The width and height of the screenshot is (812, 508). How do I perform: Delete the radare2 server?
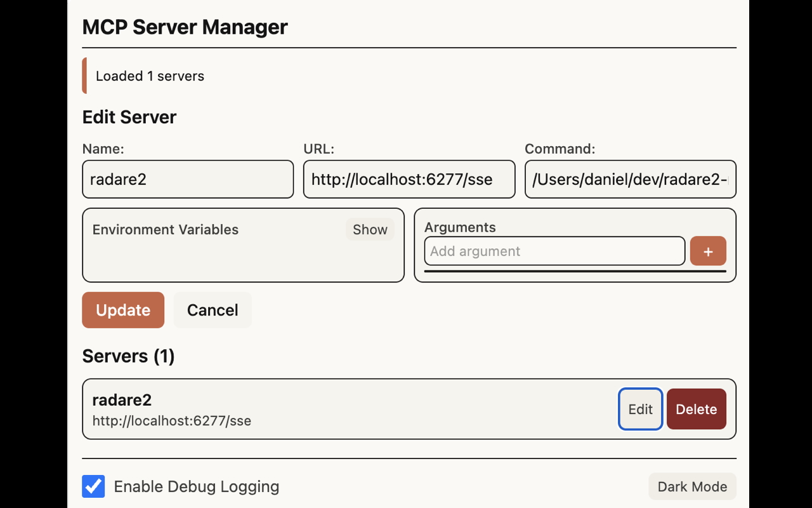pos(696,409)
